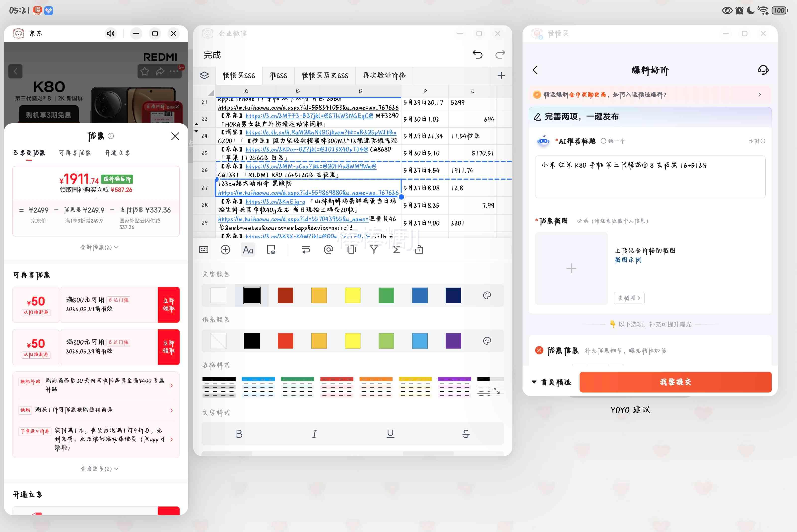Switch to the 慢慢买sss sheet tab
797x532 pixels.
point(239,75)
